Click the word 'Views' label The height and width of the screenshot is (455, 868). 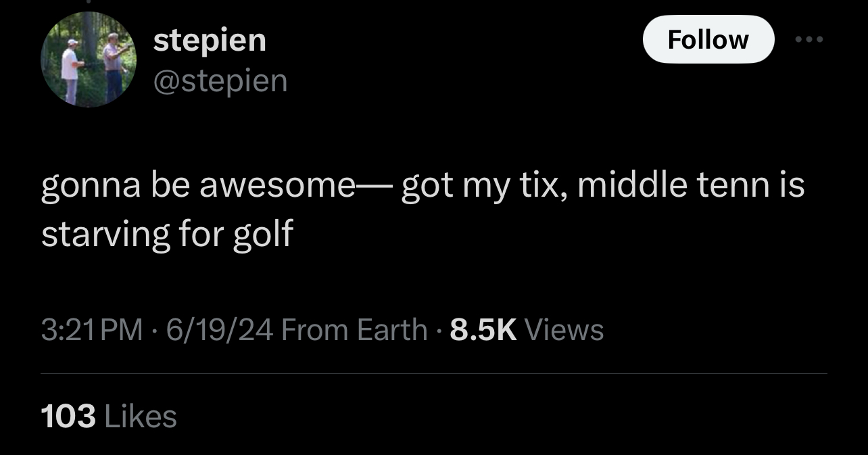pos(564,330)
